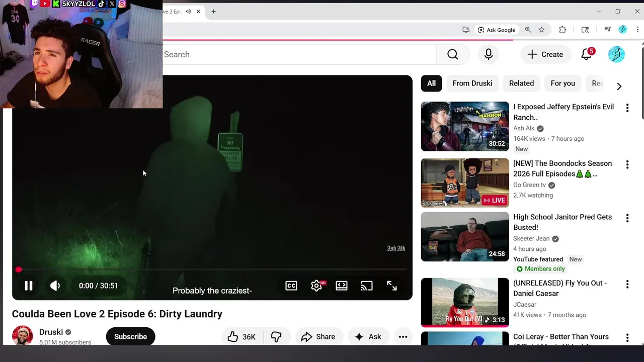
Task: Click the Ask sparkle button
Action: 368,337
